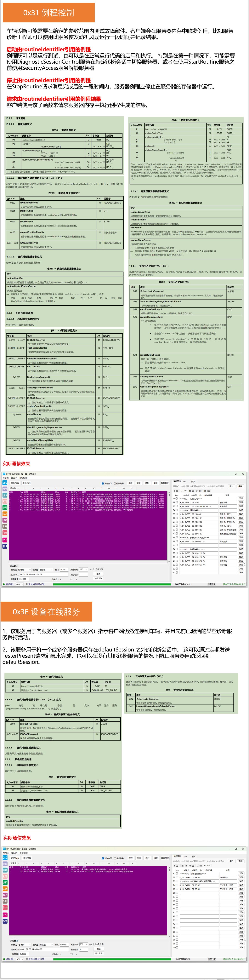Open RTT panel in lower H7-TOOL window
Image resolution: width=249 pixels, height=980 pixels.
coord(5,877)
